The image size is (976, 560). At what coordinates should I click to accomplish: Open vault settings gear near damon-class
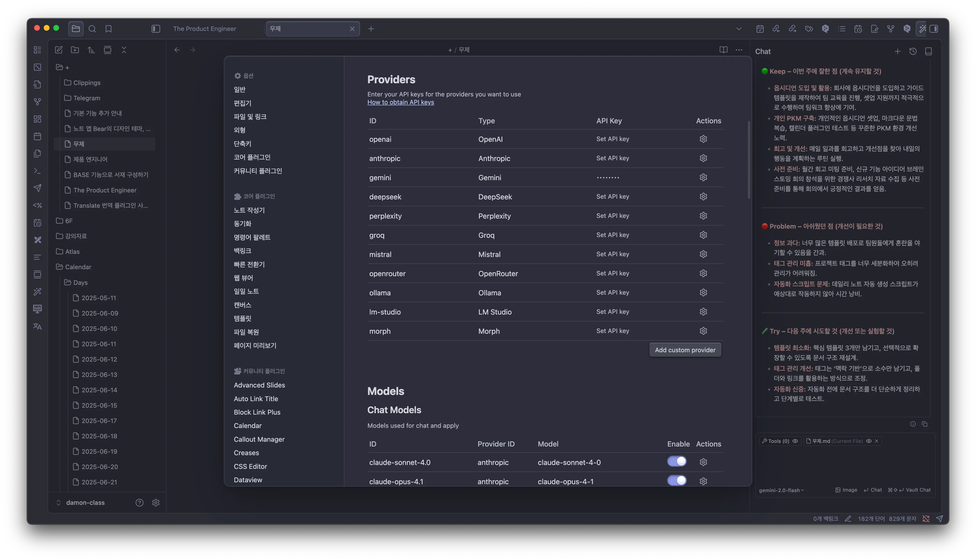[155, 503]
